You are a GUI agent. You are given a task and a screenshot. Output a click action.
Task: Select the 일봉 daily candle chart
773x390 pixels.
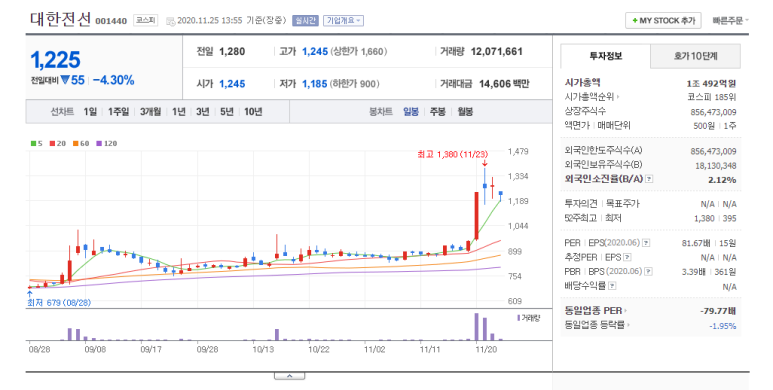(x=411, y=112)
